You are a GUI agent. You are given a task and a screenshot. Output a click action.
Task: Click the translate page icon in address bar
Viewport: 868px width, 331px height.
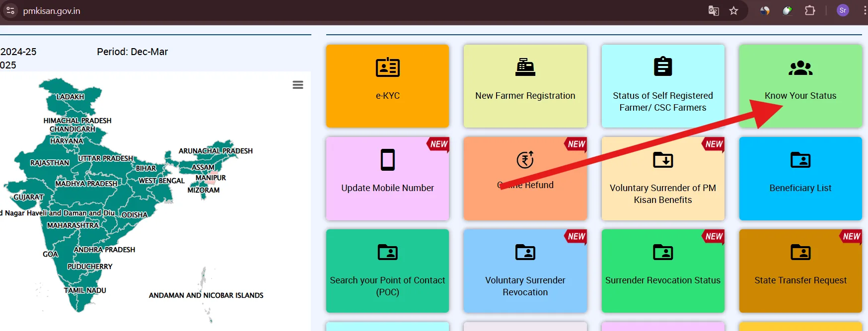point(714,10)
